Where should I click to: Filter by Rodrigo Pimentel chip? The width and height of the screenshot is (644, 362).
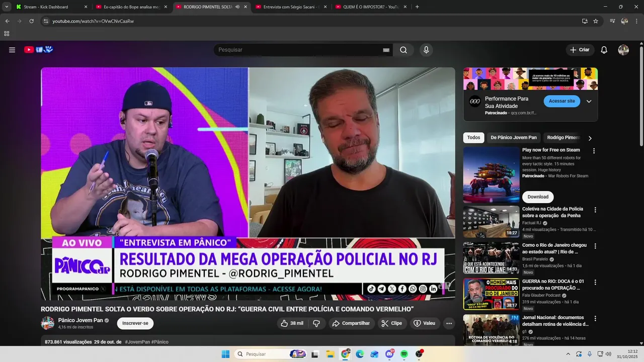(563, 138)
